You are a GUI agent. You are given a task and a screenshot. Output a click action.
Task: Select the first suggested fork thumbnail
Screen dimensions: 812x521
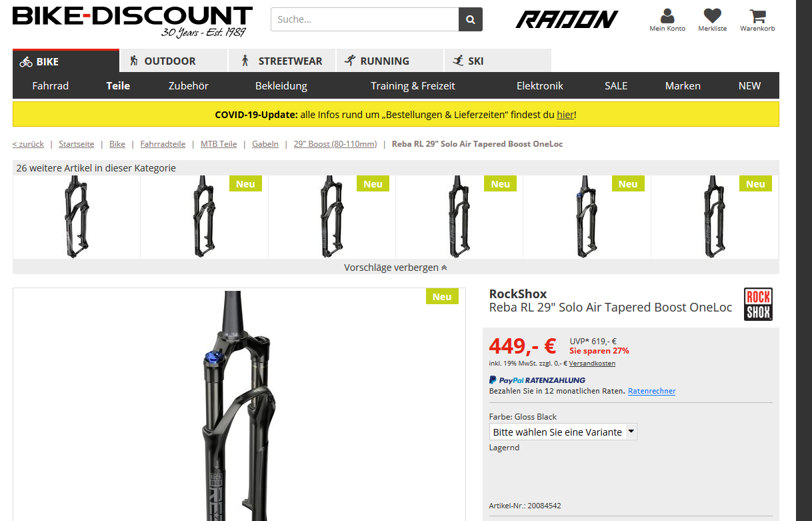coord(77,217)
